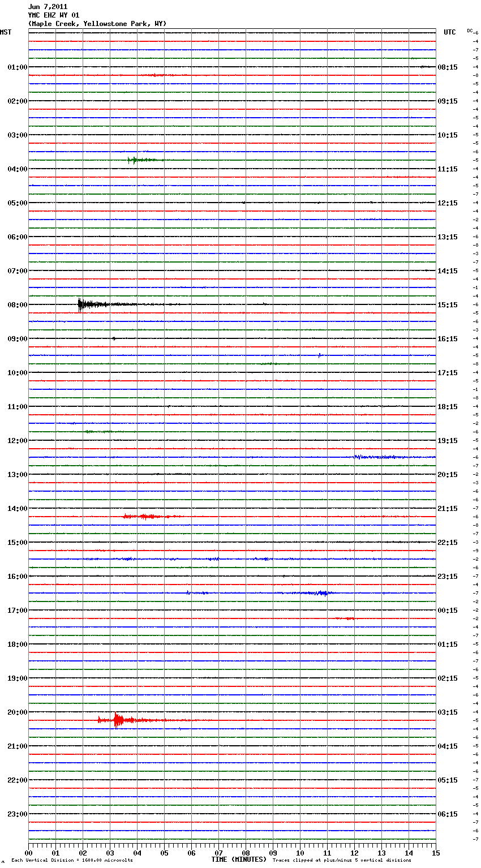Click the "DC" column header
Viewport: 481px width, 868px height.
coord(470,31)
